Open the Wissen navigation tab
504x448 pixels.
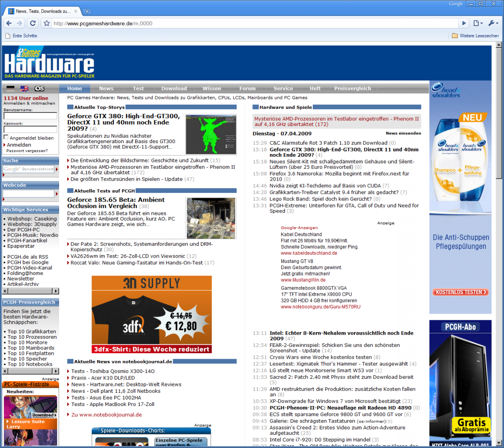211,89
